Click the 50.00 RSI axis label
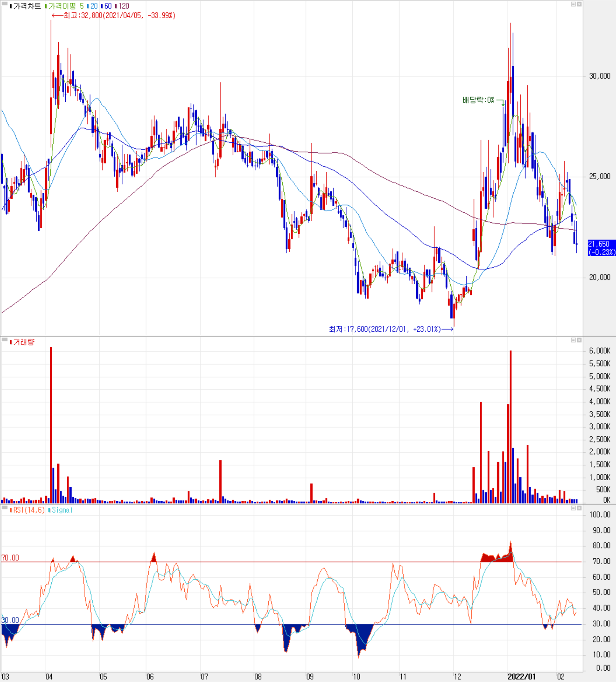 601,592
